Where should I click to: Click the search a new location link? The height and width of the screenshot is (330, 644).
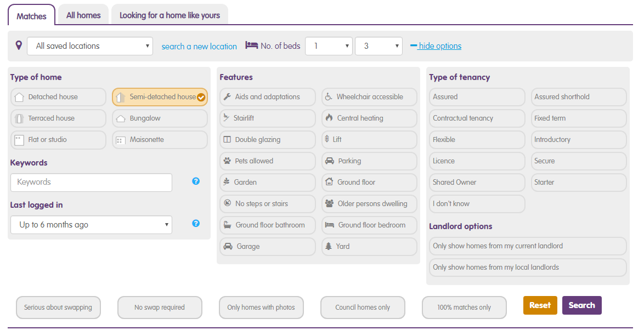point(199,47)
